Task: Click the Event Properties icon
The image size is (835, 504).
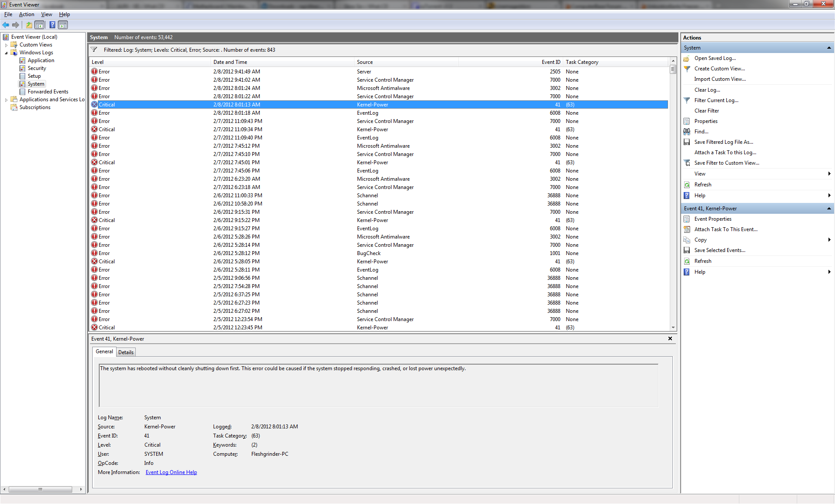Action: point(687,219)
